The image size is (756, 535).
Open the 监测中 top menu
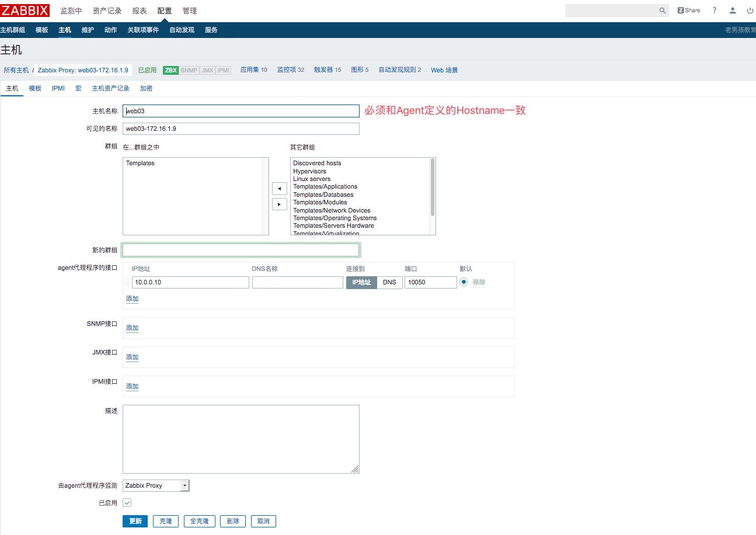tap(71, 11)
